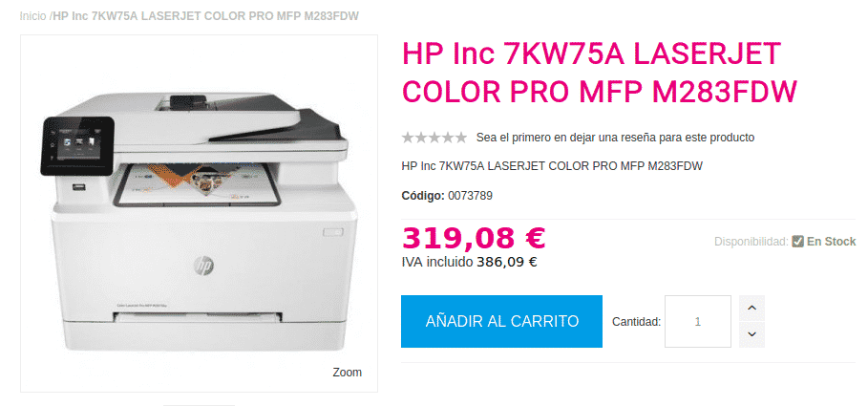Image resolution: width=868 pixels, height=406 pixels.
Task: Click the breadcrumb product name text
Action: click(206, 16)
